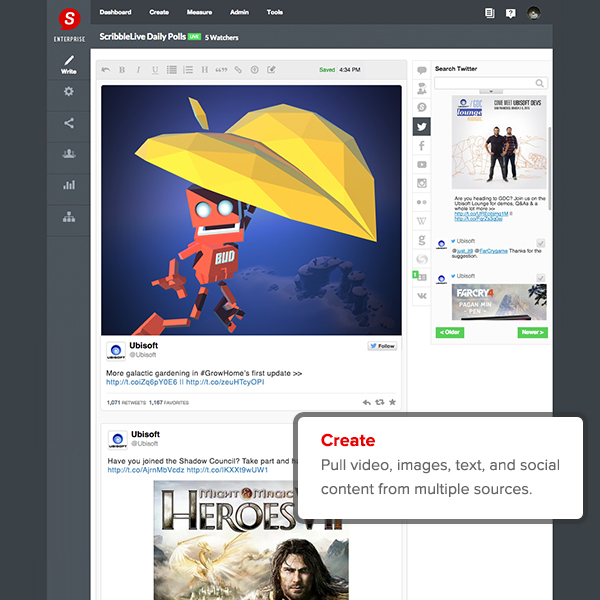Click the Far Cry 4 tweet image

point(499,302)
